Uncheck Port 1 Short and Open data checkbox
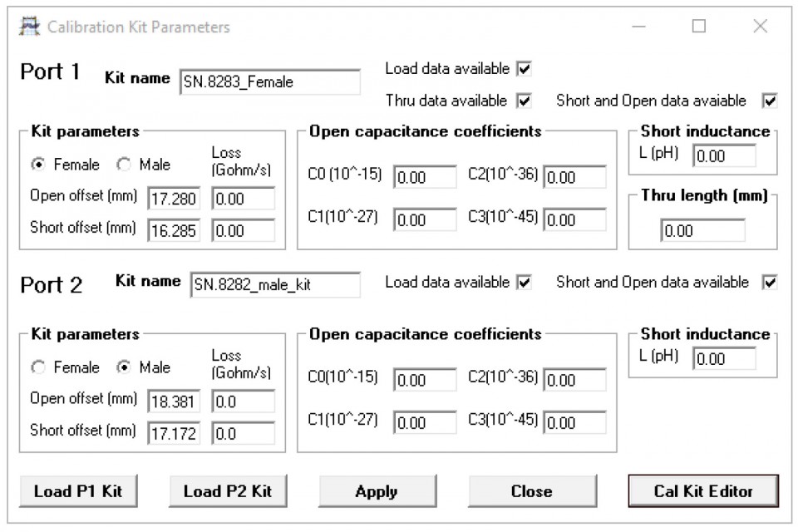This screenshot has width=798, height=532. pyautogui.click(x=770, y=101)
